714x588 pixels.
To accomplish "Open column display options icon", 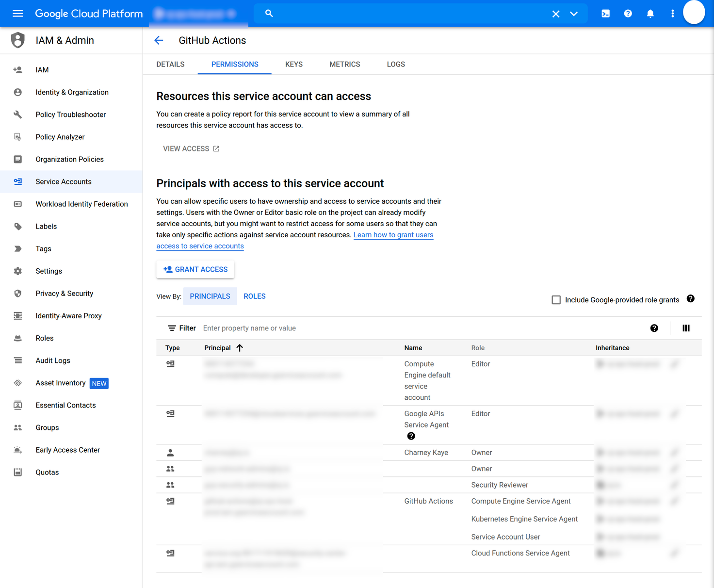I will tap(686, 328).
